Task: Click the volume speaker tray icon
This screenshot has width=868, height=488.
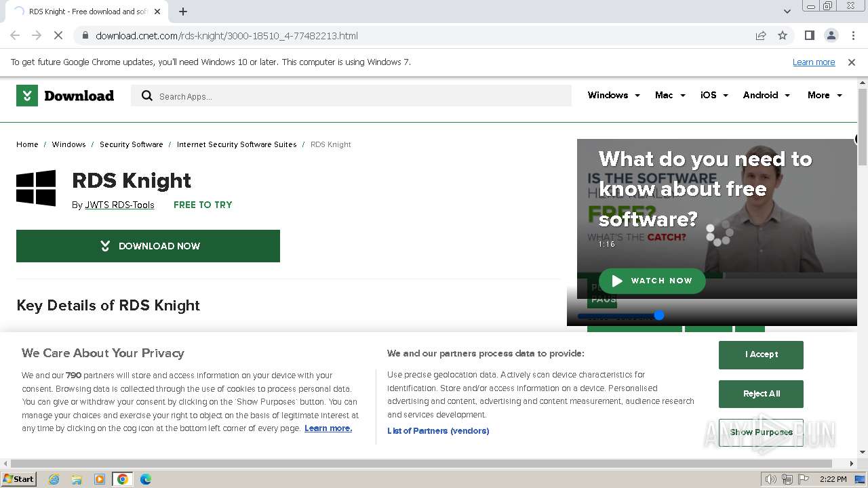Action: (771, 479)
